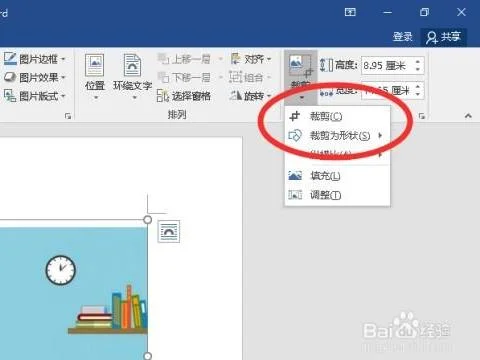
Task: Open Ribbon Display Options in title bar
Action: click(x=350, y=12)
